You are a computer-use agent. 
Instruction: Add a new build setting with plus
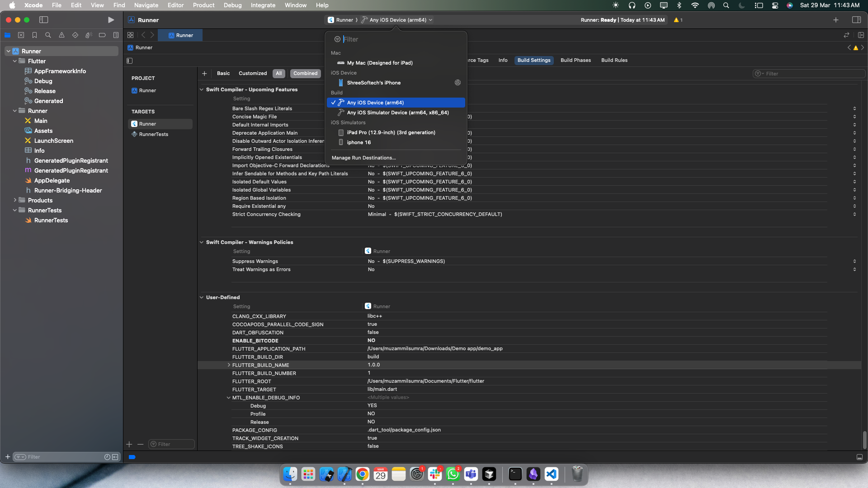pyautogui.click(x=204, y=74)
